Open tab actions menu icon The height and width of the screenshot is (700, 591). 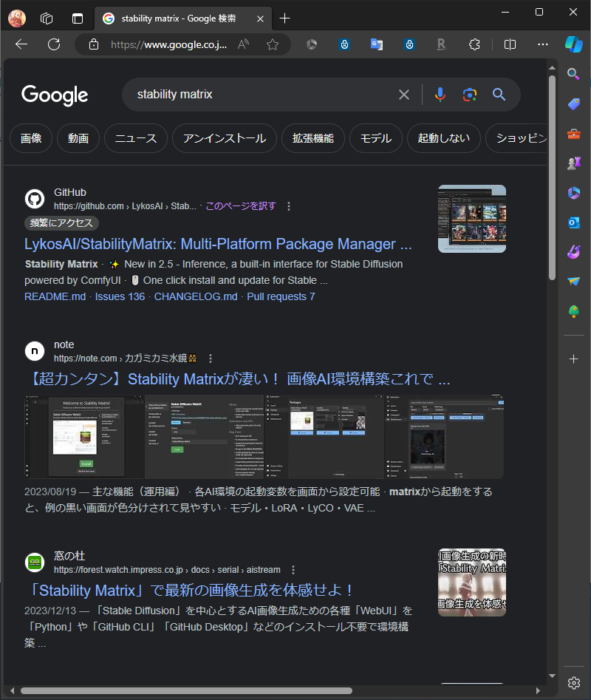click(78, 18)
